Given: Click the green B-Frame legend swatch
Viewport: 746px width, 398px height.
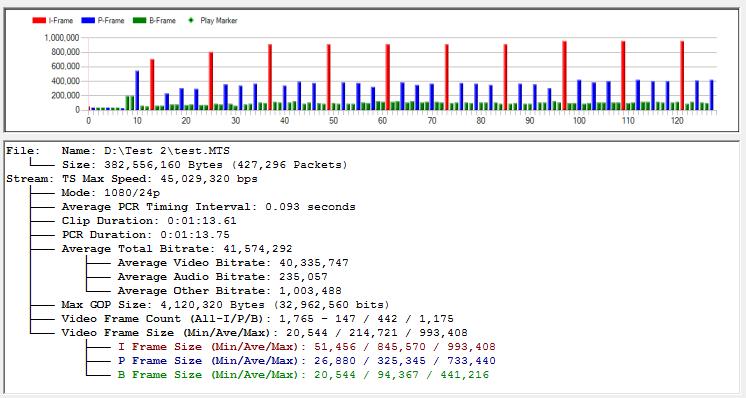Looking at the screenshot, I should click(139, 20).
